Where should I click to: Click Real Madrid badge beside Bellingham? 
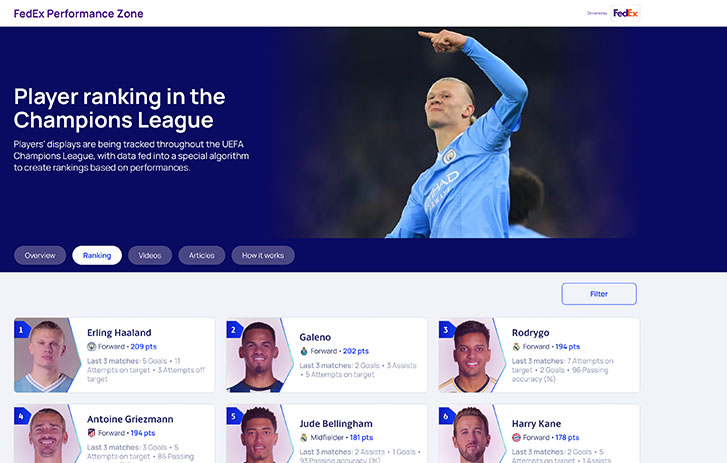tap(304, 438)
